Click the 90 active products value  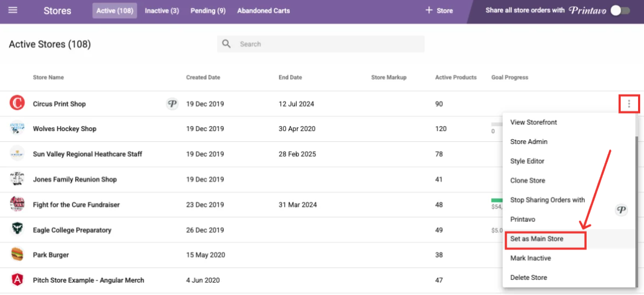coord(439,104)
